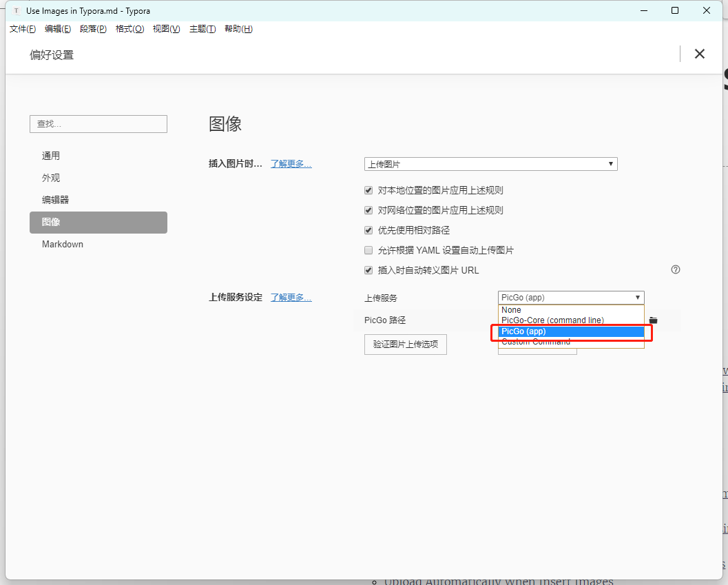Open the 主题(T) menu
The image size is (728, 585).
tap(202, 29)
